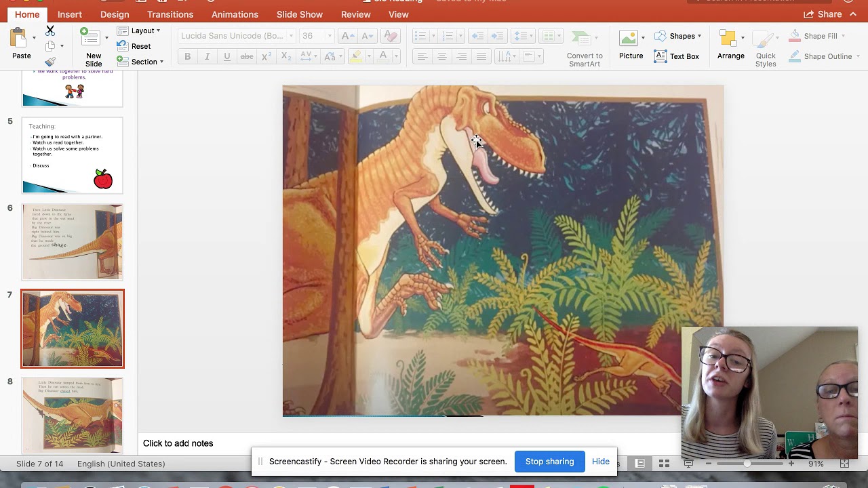Pick font color swatch
868x488 pixels.
pyautogui.click(x=383, y=56)
